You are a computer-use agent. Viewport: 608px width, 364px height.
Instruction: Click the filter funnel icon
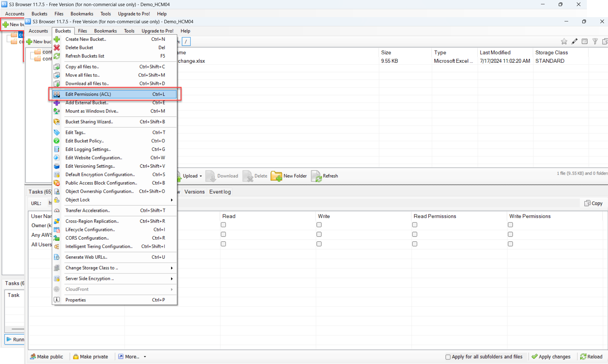595,41
